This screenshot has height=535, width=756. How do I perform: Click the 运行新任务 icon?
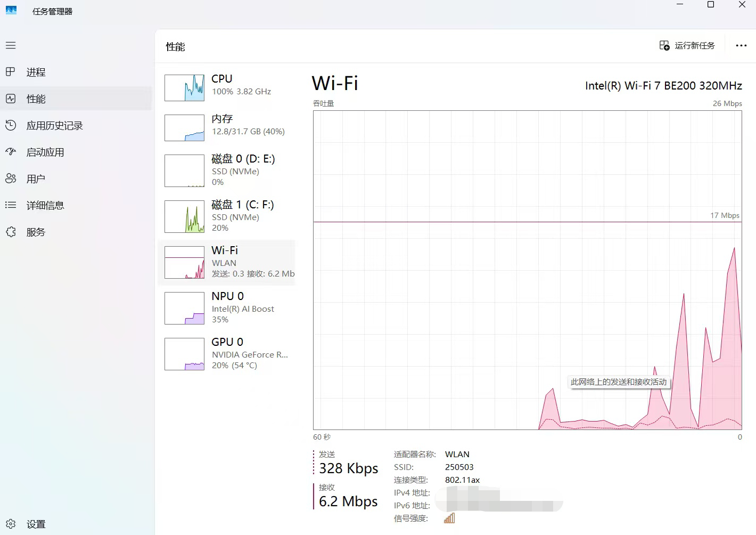[x=664, y=46]
